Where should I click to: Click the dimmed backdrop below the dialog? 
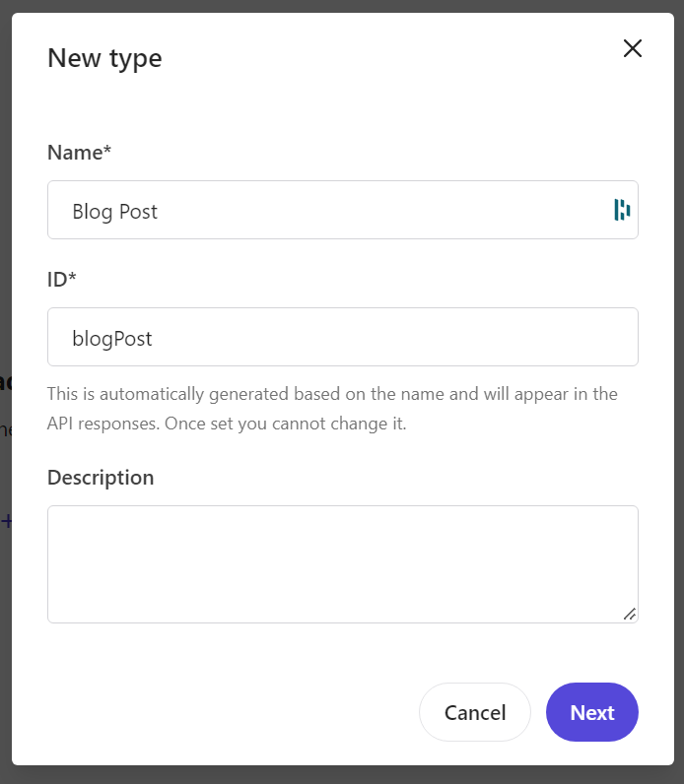click(x=342, y=775)
